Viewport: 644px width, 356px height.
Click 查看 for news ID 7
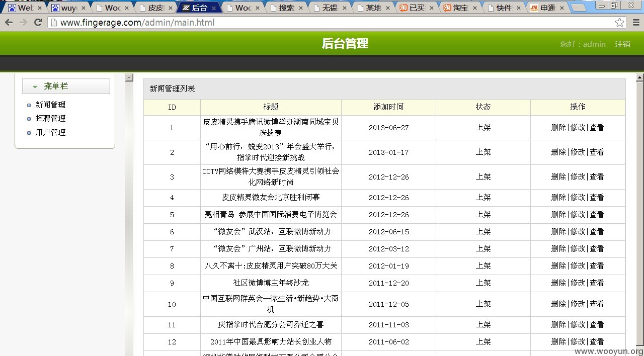(597, 248)
